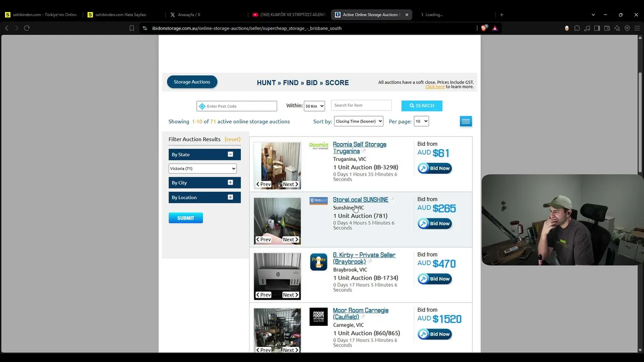Click the Moor Room logo icon
The height and width of the screenshot is (362, 644).
(x=318, y=317)
